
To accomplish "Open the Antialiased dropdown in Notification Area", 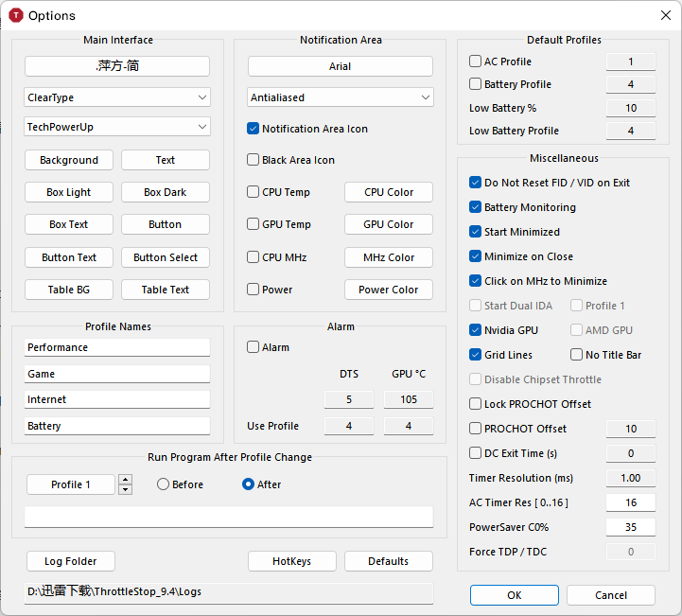I will 341,97.
